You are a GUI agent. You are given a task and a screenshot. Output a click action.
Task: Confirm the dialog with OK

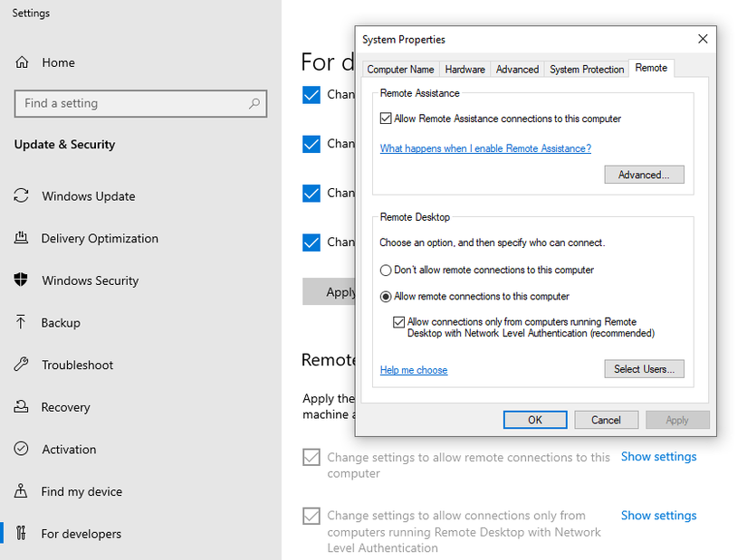[535, 420]
